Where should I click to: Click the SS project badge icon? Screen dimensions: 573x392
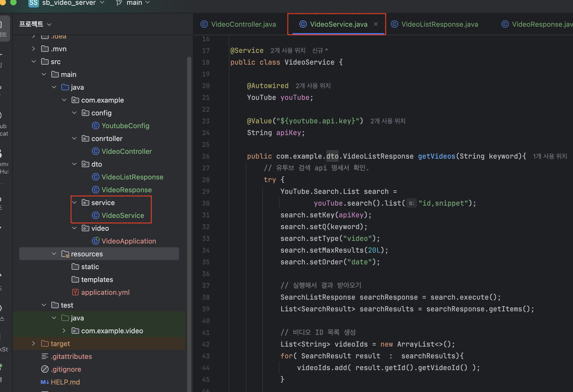pyautogui.click(x=33, y=3)
